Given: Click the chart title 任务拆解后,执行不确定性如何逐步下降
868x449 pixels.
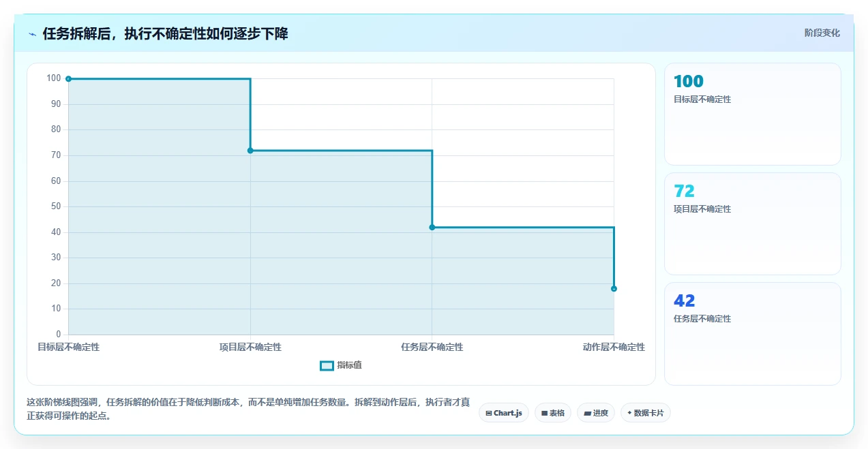Looking at the screenshot, I should [x=165, y=33].
